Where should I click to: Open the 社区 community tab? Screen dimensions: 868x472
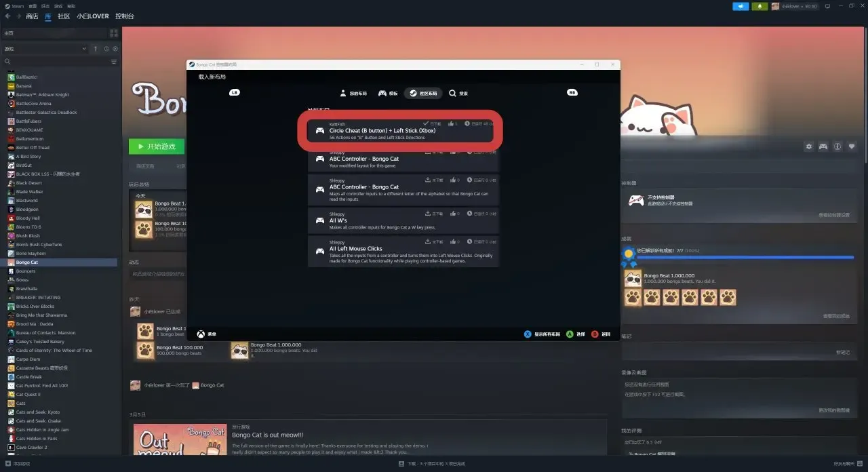64,16
